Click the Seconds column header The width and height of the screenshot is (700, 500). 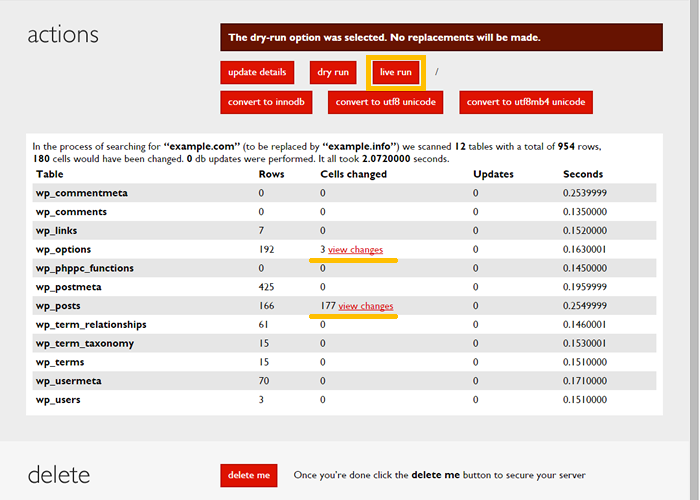click(582, 174)
